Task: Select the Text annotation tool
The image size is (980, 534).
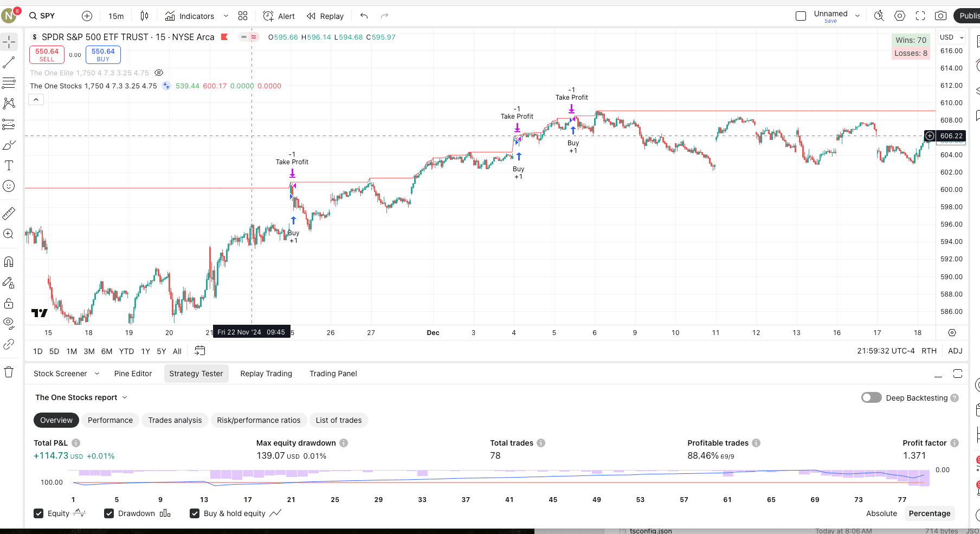Action: coord(9,165)
